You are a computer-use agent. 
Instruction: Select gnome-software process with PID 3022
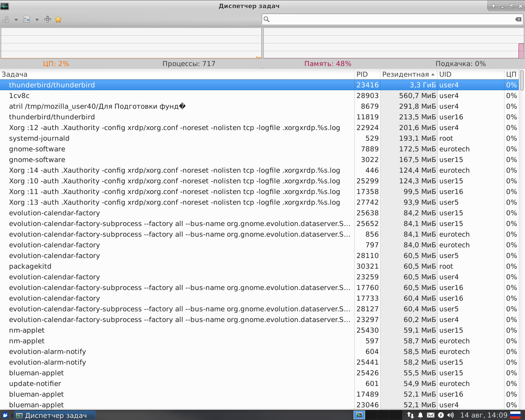point(259,160)
